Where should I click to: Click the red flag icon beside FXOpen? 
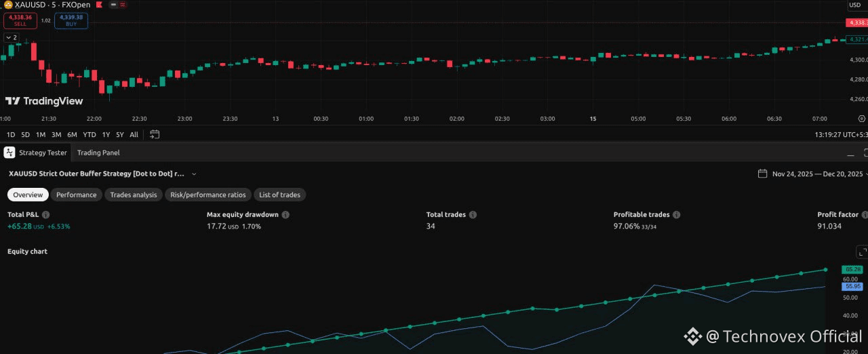[99, 5]
